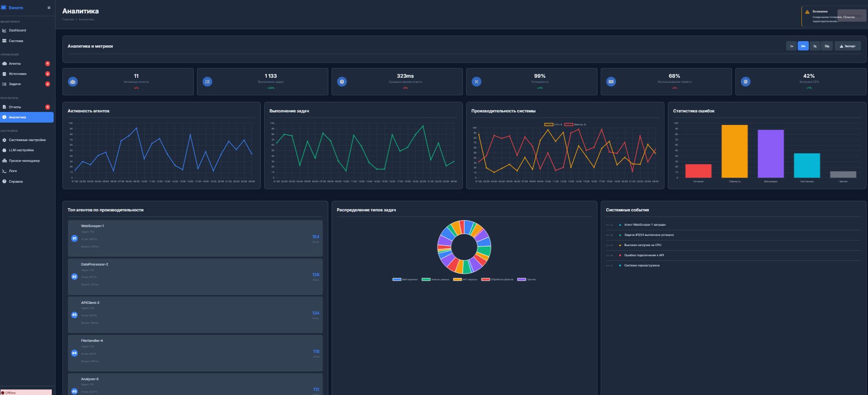Click the task list icon on the 1 133 card
This screenshot has height=395, width=868.
(207, 82)
